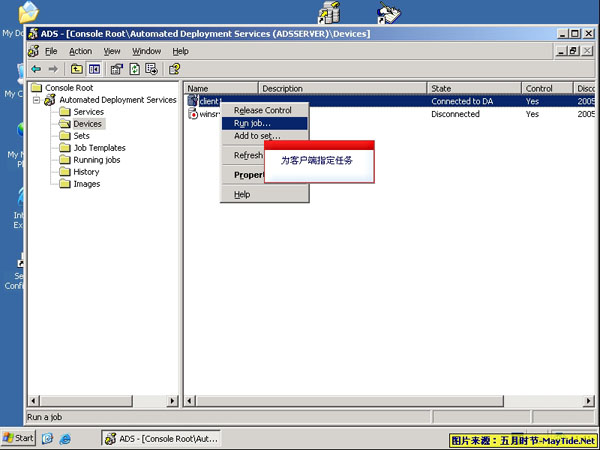Click the Internet Explorer quick launch icon

tap(65, 439)
